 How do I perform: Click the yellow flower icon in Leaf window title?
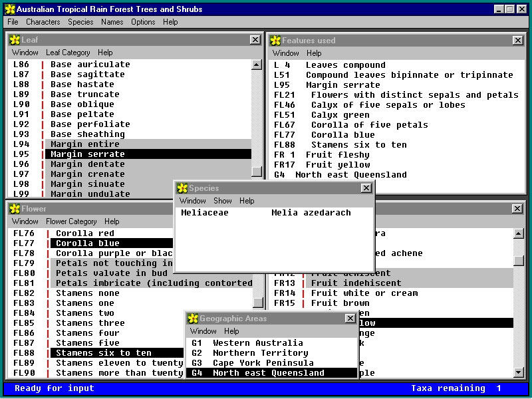pyautogui.click(x=15, y=40)
